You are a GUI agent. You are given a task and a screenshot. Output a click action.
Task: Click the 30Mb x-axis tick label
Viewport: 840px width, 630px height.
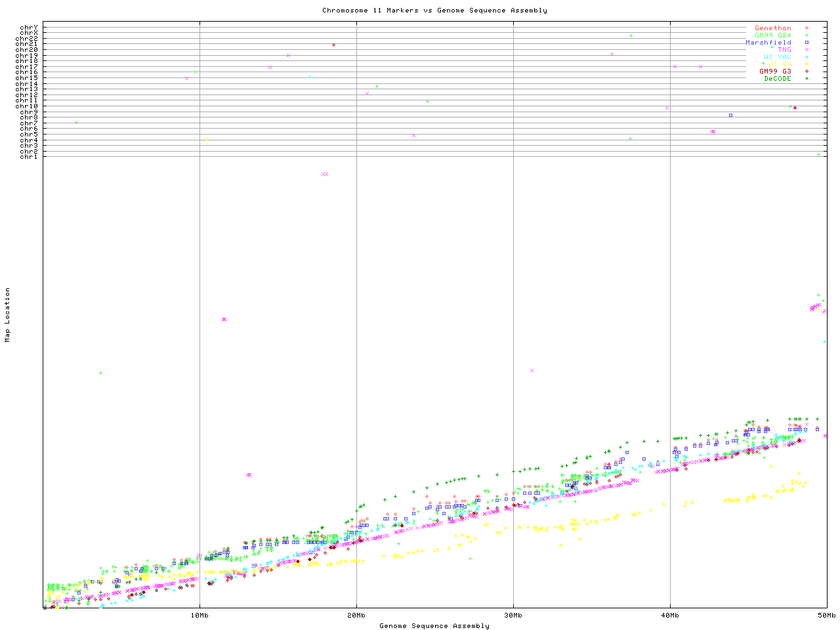[x=513, y=616]
